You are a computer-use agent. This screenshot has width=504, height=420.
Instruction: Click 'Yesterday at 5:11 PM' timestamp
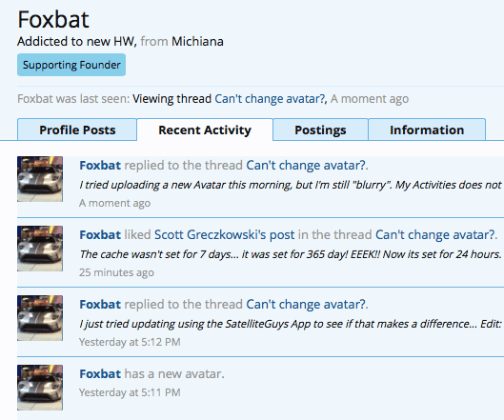pyautogui.click(x=130, y=392)
